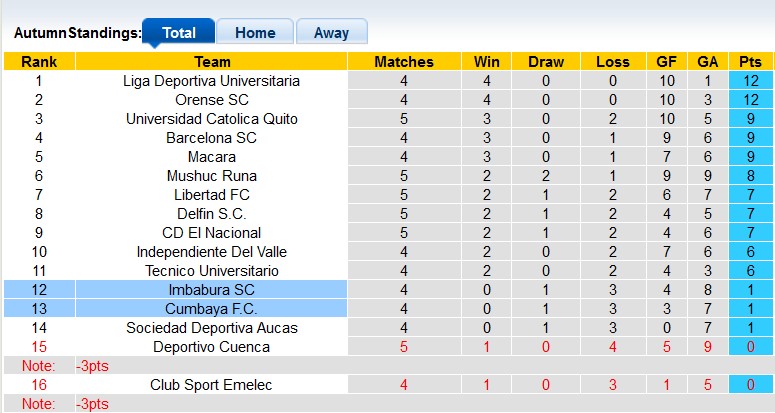Open the Macara team entry

click(212, 157)
